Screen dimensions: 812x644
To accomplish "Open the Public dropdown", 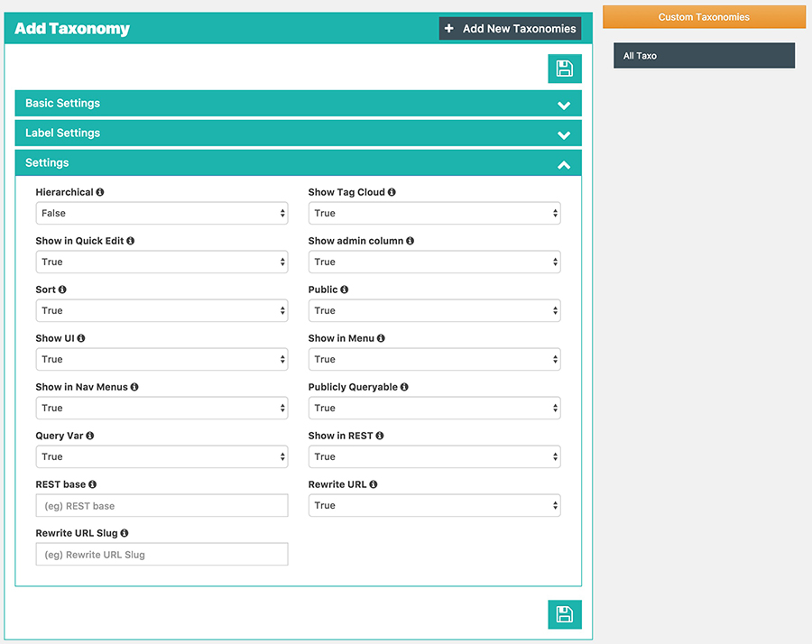I will point(435,310).
